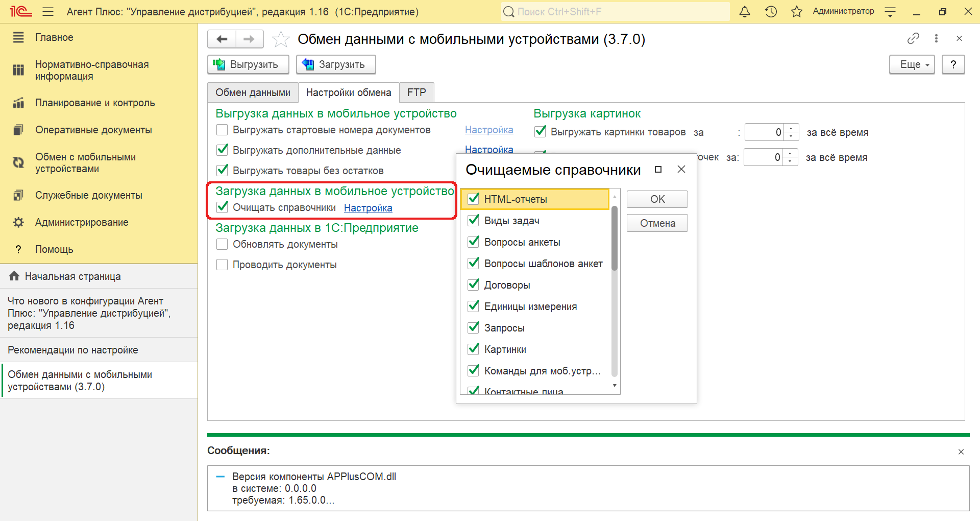
Task: Open Что нового в конфигурации page
Action: pyautogui.click(x=99, y=313)
